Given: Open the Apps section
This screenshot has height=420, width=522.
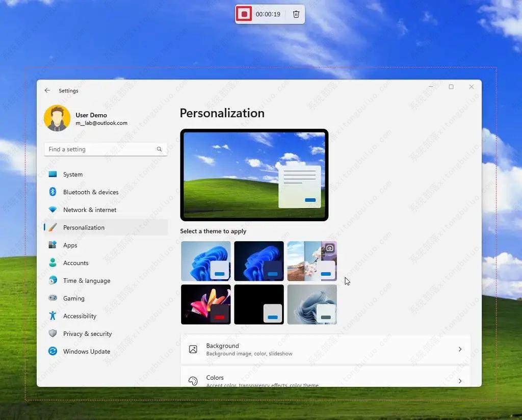Looking at the screenshot, I should point(70,245).
